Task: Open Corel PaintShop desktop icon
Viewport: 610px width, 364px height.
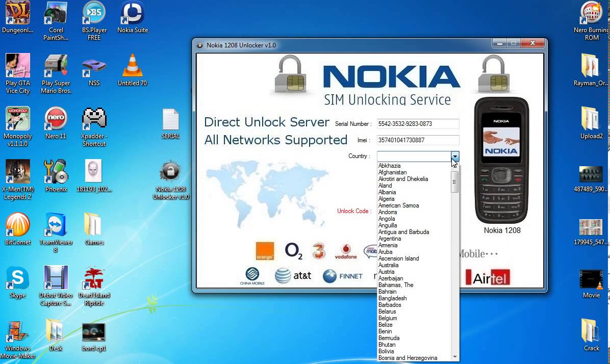Action: tap(56, 21)
